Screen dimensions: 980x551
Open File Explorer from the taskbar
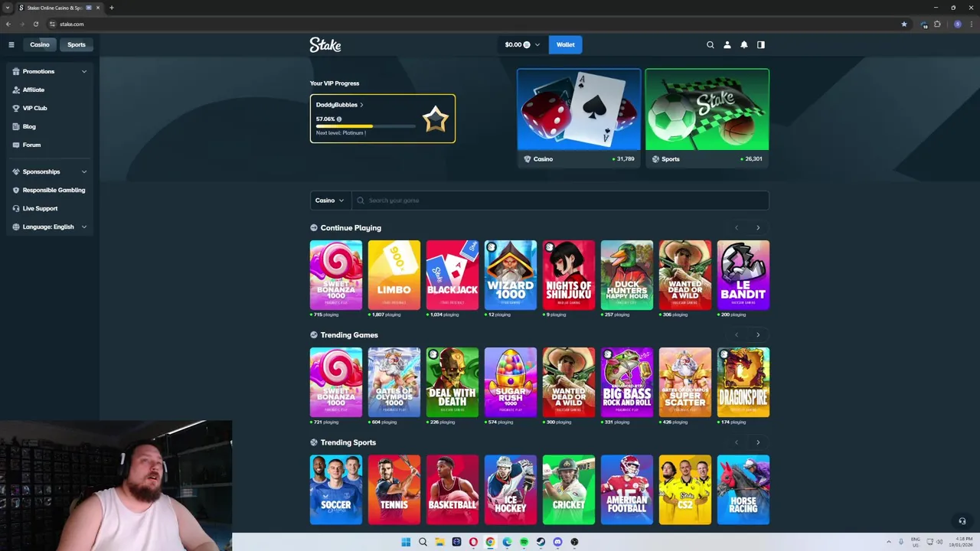click(439, 542)
